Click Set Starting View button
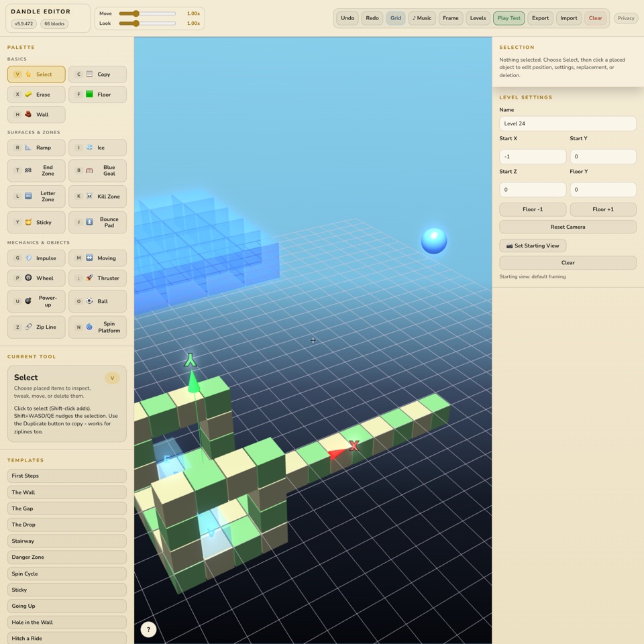Viewport: 644px width, 644px height. click(x=533, y=246)
